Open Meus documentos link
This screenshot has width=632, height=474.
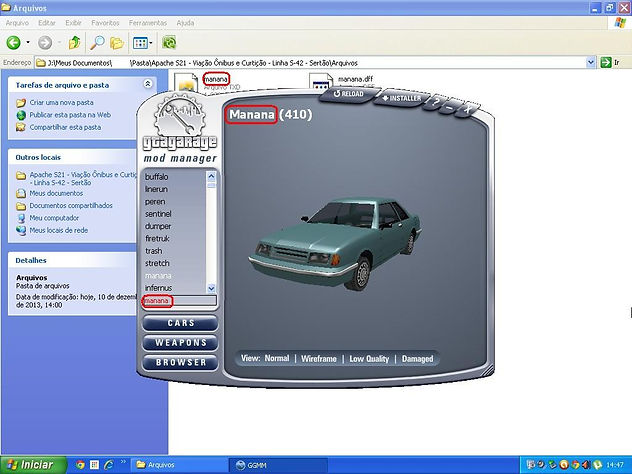pos(56,193)
